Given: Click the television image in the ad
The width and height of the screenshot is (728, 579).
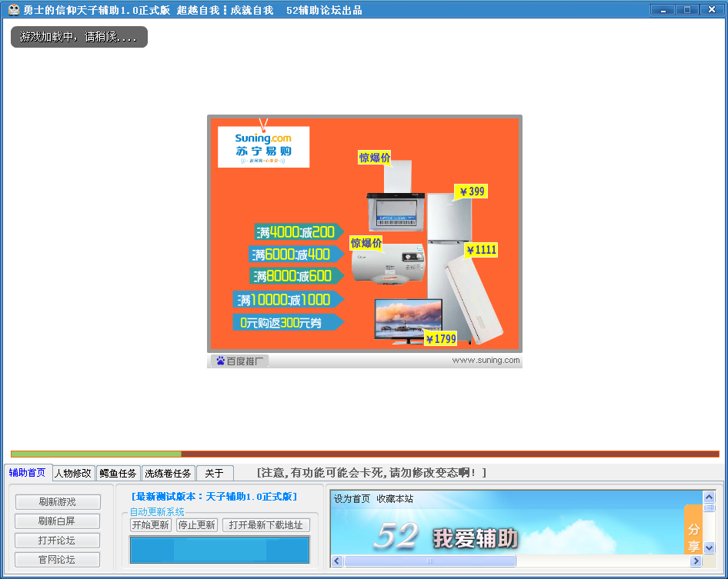Looking at the screenshot, I should 409,320.
